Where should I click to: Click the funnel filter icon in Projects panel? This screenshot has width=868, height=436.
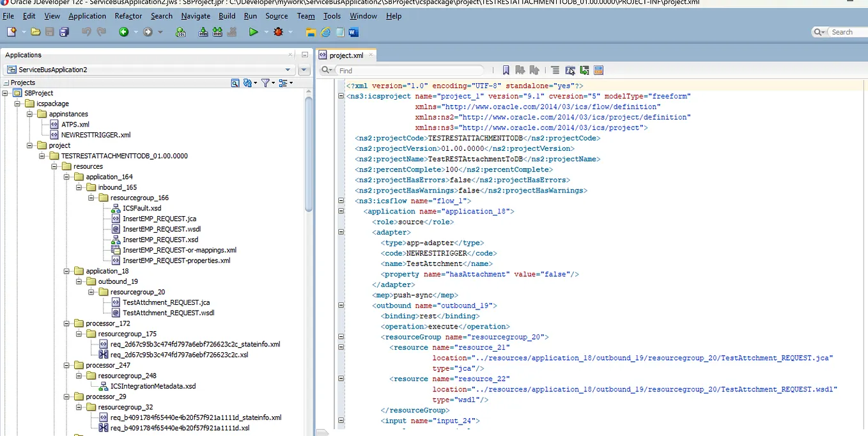(265, 83)
